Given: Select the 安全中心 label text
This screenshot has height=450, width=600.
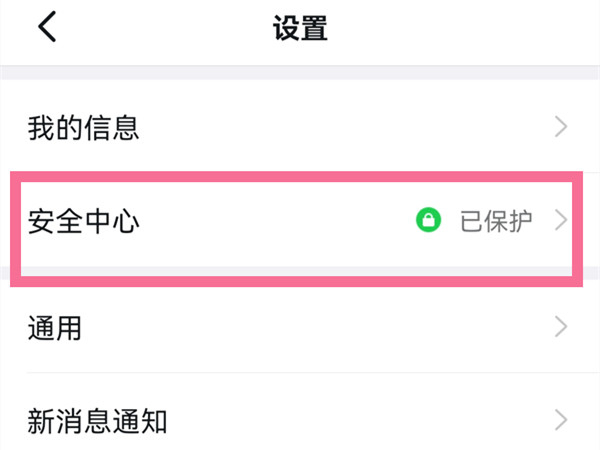Looking at the screenshot, I should pos(82,220).
